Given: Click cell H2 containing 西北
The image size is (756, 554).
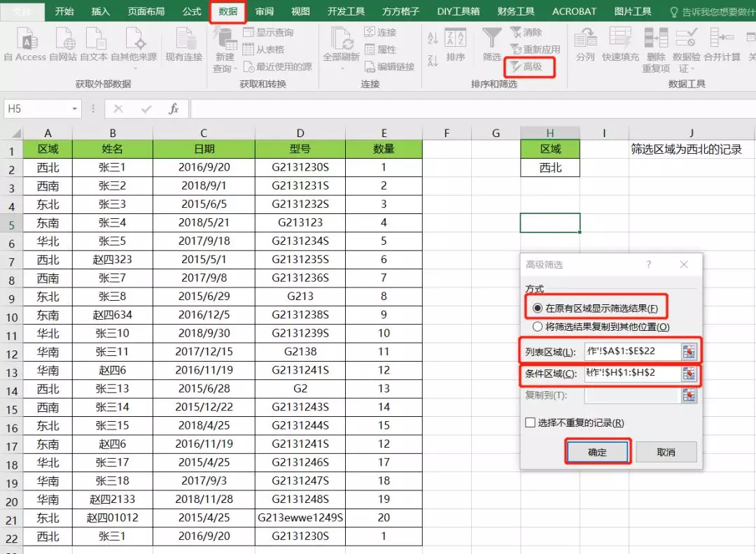Looking at the screenshot, I should 550,168.
